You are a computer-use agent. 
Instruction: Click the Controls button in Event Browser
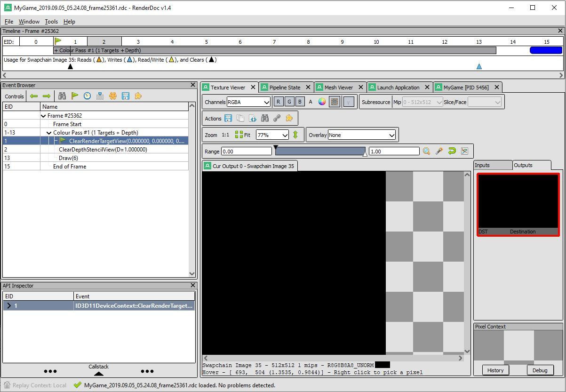click(14, 96)
